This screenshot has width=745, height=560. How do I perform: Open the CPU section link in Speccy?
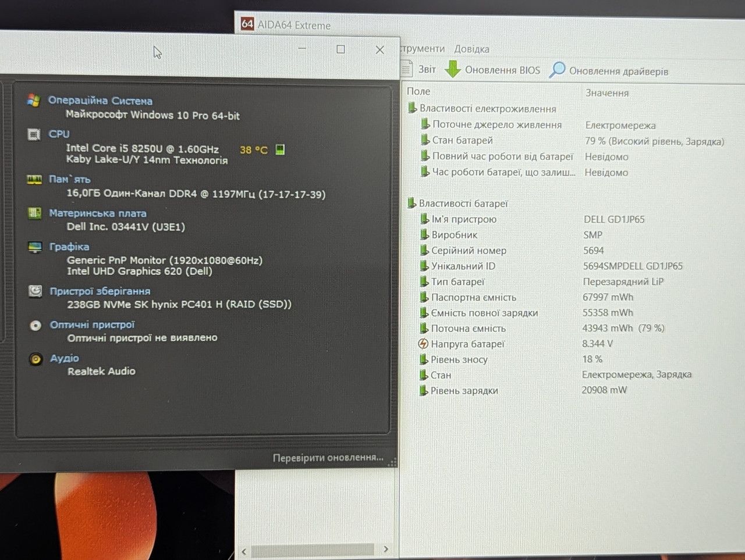tap(59, 134)
